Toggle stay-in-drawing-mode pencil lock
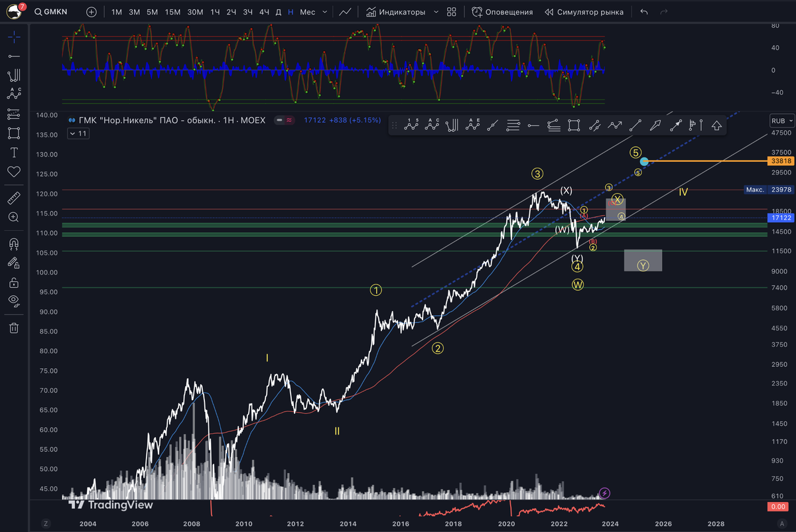Viewport: 796px width, 532px height. coord(14,263)
